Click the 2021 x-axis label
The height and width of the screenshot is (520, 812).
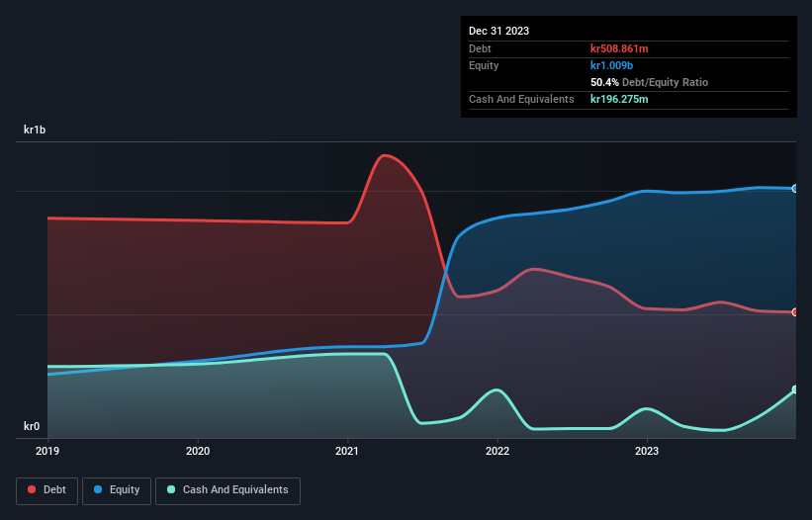tap(347, 451)
